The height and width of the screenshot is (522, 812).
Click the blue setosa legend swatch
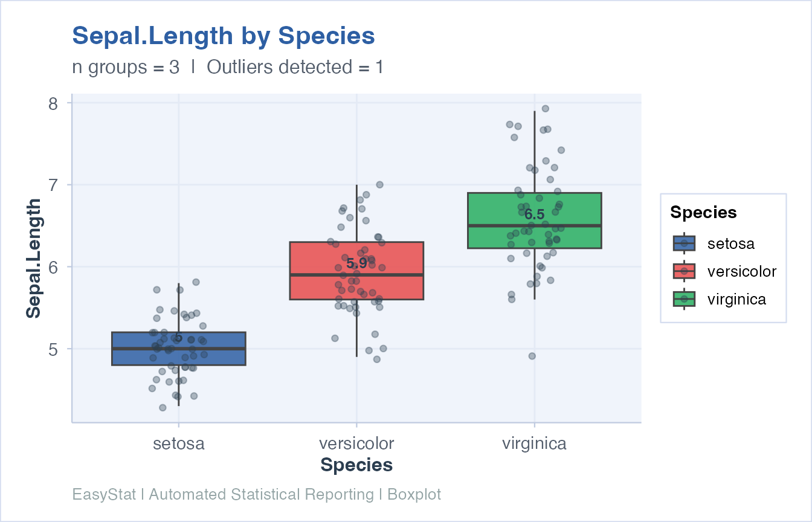click(684, 243)
